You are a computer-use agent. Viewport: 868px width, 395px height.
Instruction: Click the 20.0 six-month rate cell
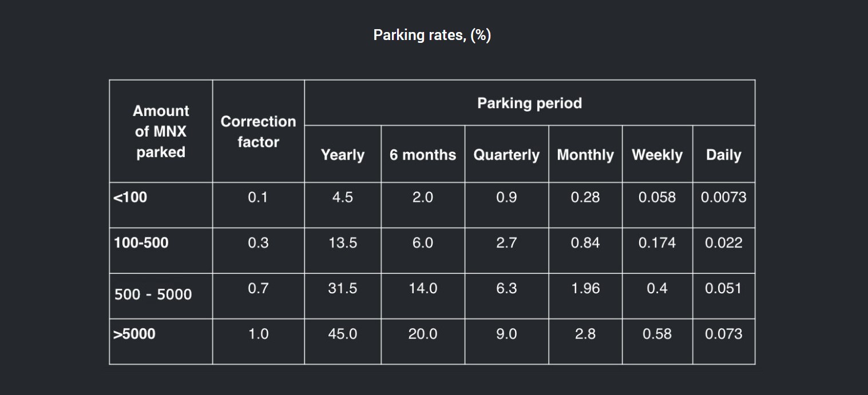click(423, 334)
